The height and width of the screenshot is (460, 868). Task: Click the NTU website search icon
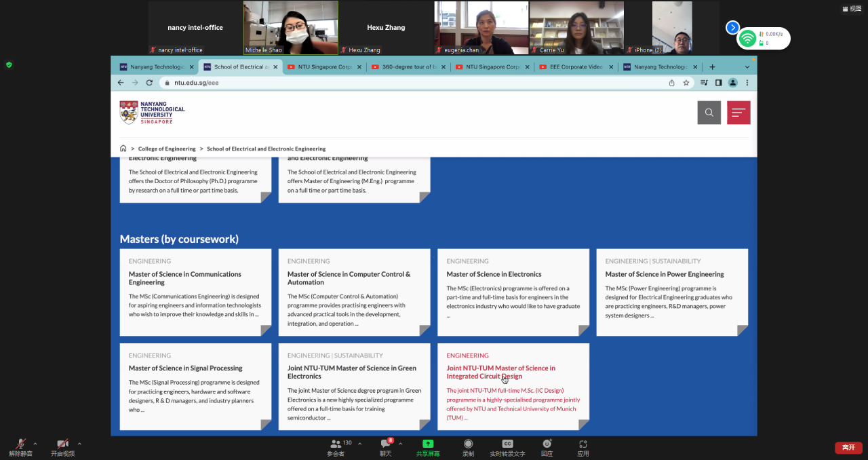[x=709, y=113]
